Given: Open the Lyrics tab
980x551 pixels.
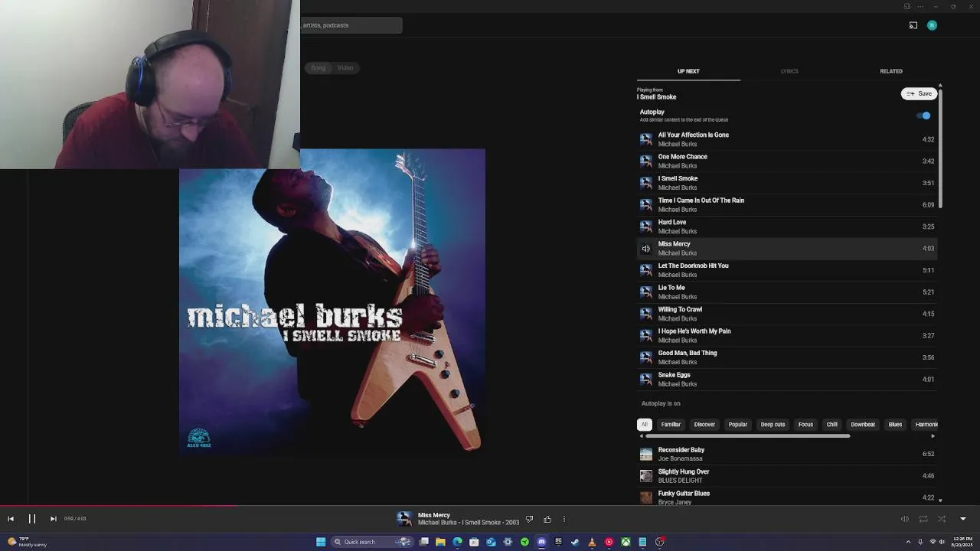Looking at the screenshot, I should [x=789, y=71].
